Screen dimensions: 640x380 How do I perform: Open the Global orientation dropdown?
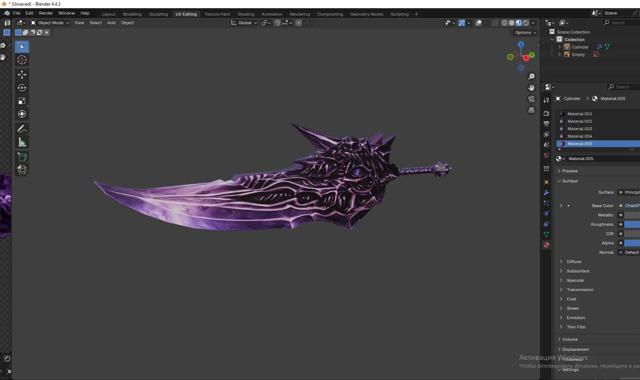point(244,23)
